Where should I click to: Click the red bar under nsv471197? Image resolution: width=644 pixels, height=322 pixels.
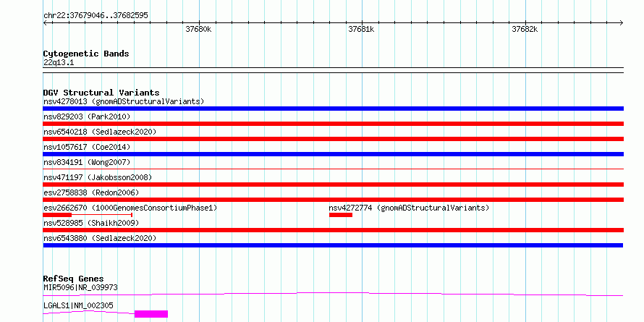(333, 185)
